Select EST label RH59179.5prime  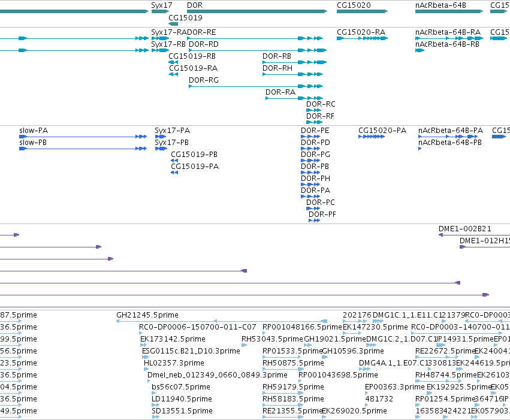tap(294, 388)
